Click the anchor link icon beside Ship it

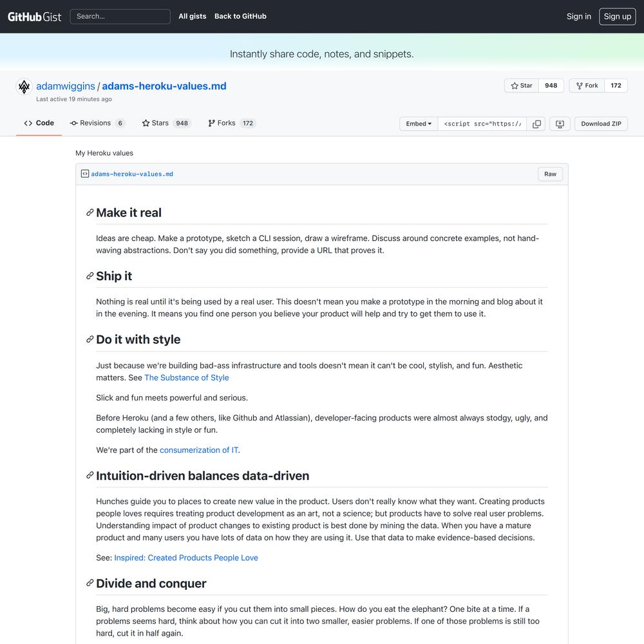[90, 276]
